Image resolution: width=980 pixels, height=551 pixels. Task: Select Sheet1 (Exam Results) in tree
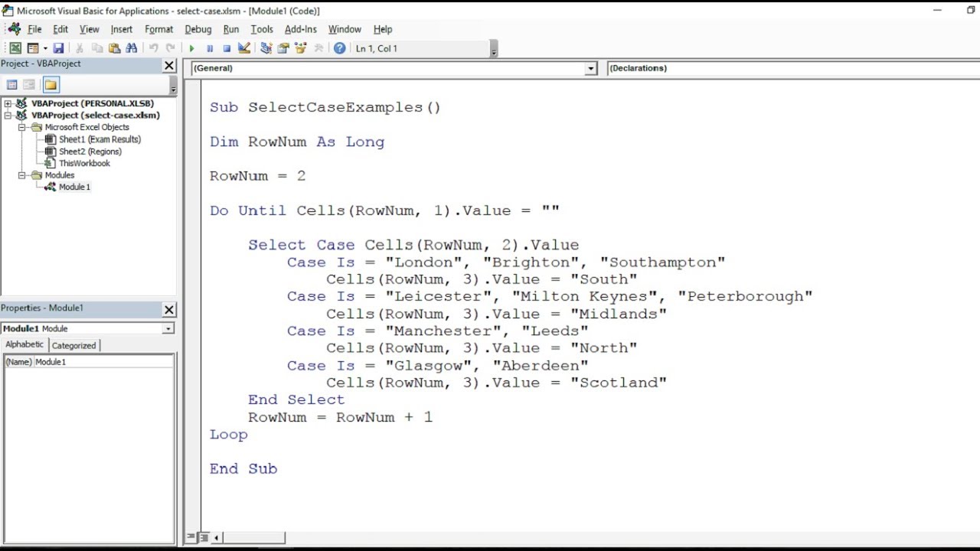click(x=100, y=139)
